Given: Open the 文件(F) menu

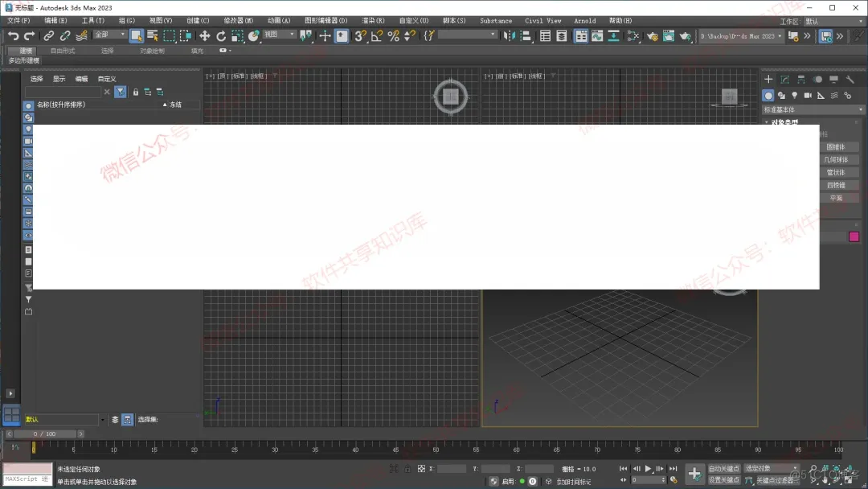Looking at the screenshot, I should [18, 20].
